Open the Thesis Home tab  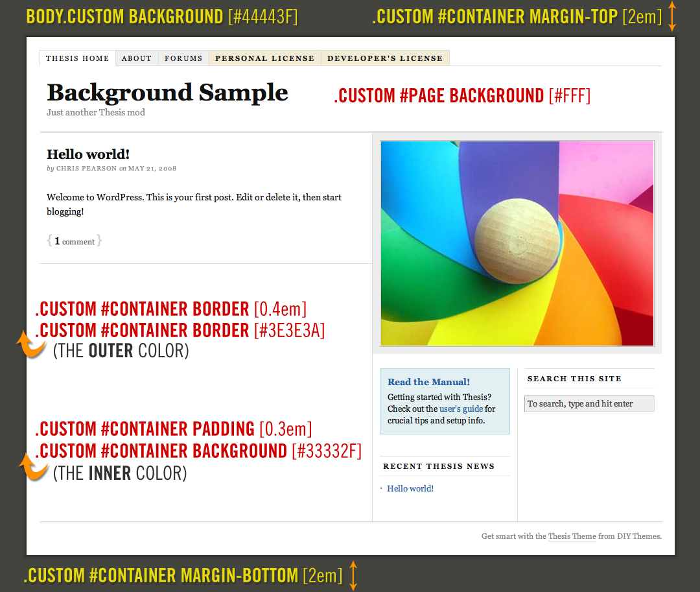78,58
